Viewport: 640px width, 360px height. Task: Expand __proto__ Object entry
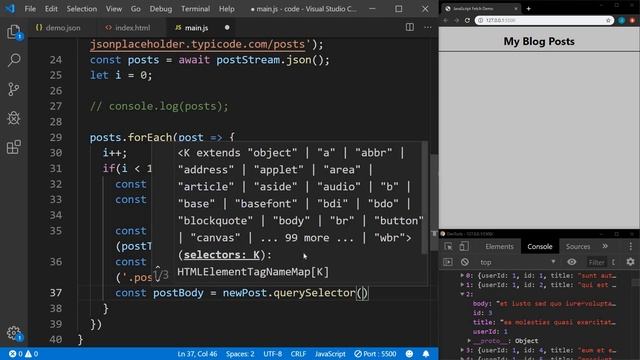click(469, 341)
